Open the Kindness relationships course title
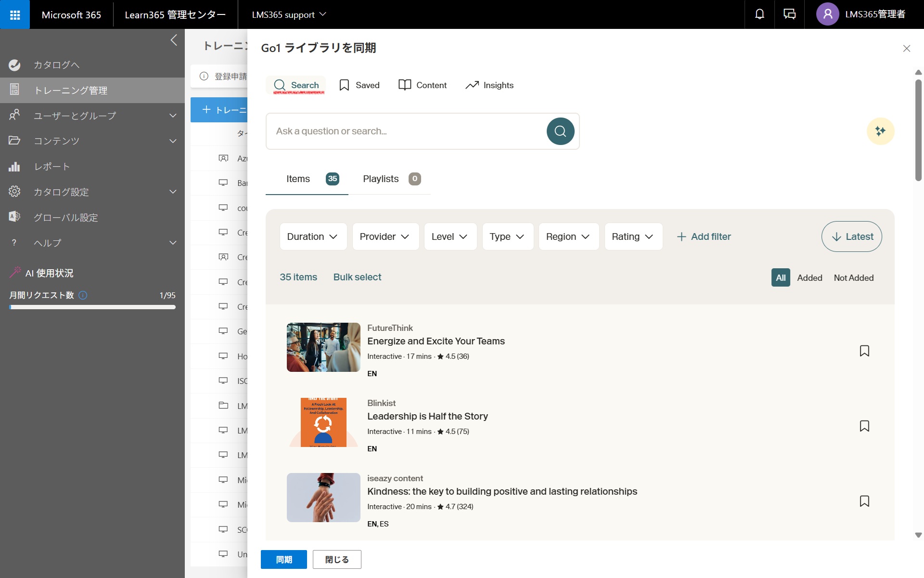924x578 pixels. click(x=502, y=491)
